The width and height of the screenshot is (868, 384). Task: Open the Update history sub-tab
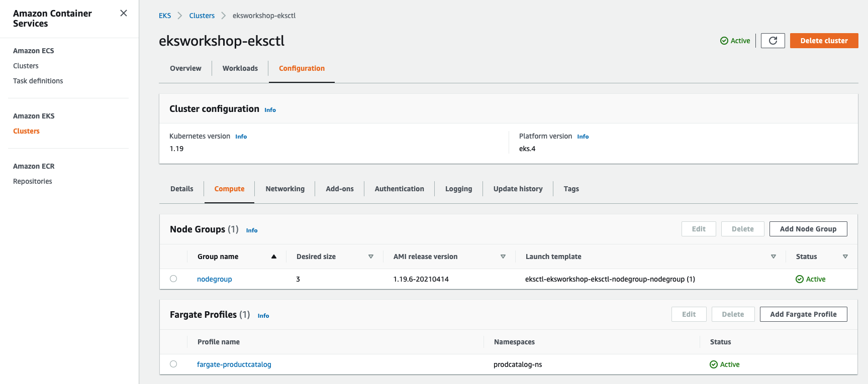pos(518,189)
